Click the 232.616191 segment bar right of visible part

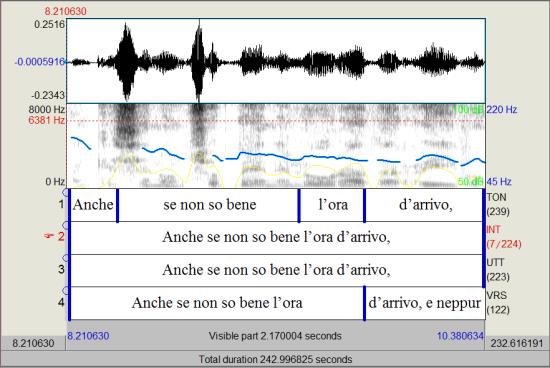point(516,343)
